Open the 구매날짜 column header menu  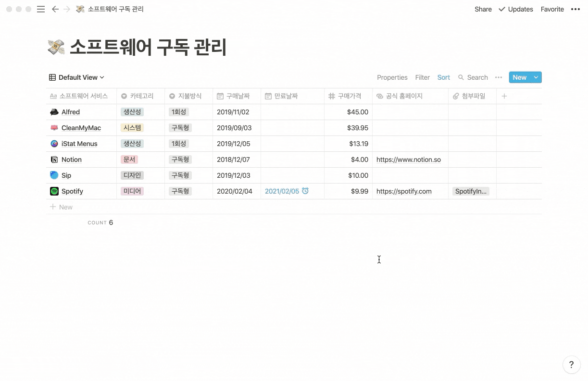coord(237,96)
